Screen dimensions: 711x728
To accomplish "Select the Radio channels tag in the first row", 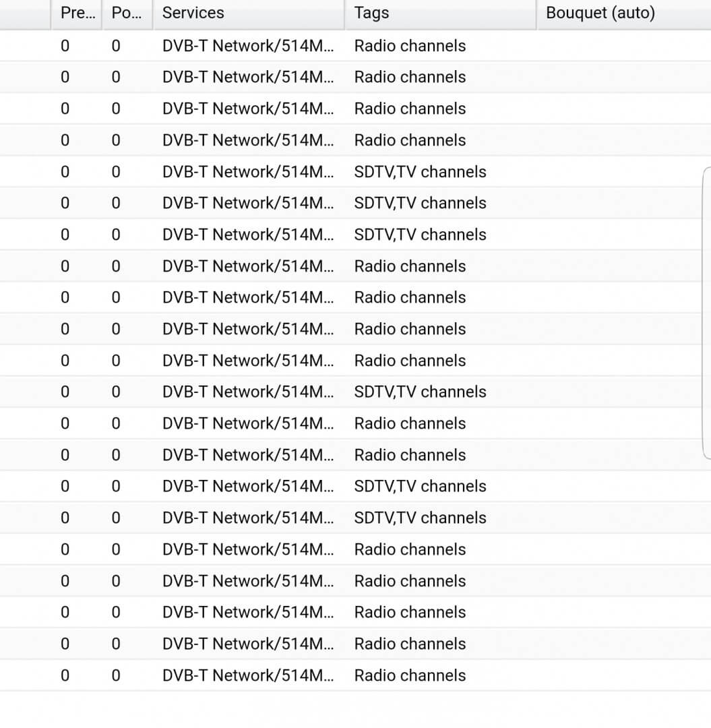I will click(x=410, y=46).
